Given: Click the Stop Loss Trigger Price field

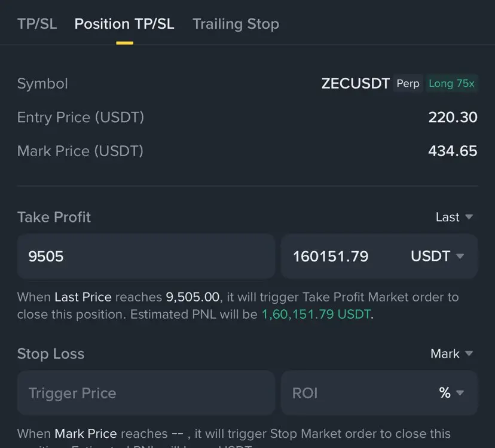Looking at the screenshot, I should [145, 393].
